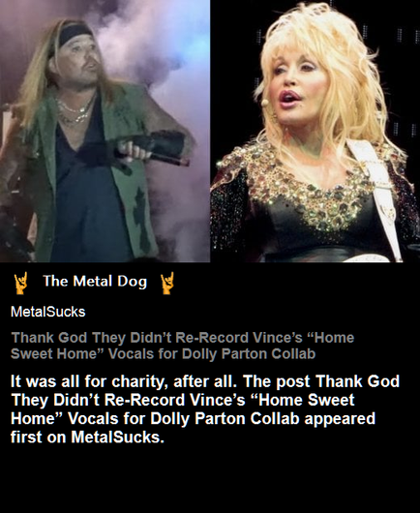Image resolution: width=420 pixels, height=513 pixels.
Task: Click the "first on MetalSucks." closing text
Action: (x=87, y=438)
